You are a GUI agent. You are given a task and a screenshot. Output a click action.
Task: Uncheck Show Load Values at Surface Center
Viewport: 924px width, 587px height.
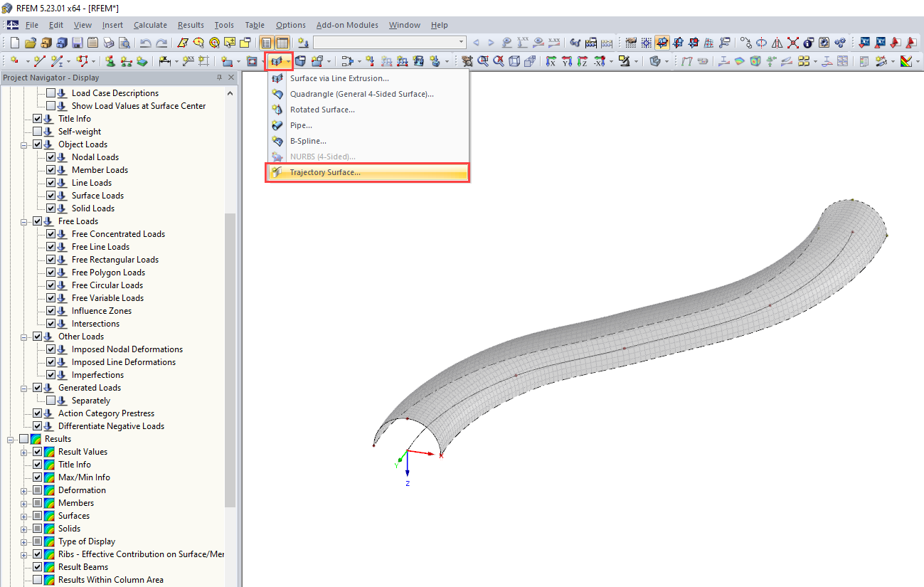point(50,105)
